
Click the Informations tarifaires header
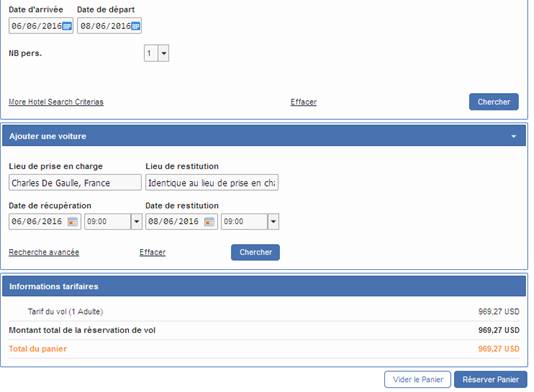click(x=264, y=286)
